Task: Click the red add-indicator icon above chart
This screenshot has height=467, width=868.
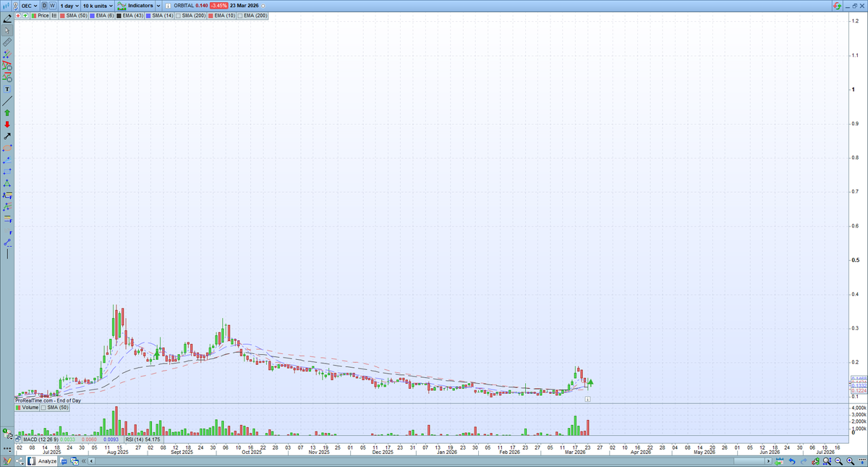Action: [x=17, y=15]
